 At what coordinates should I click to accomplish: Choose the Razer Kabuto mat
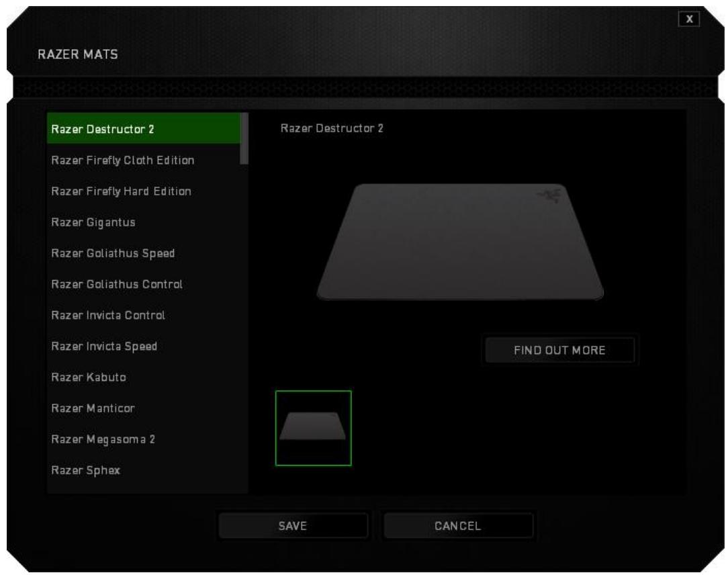point(144,377)
